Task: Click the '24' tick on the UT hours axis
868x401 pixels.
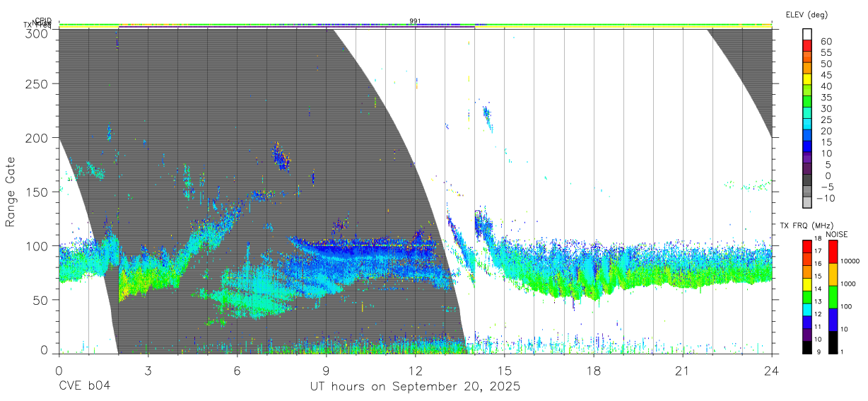Action: tap(771, 371)
